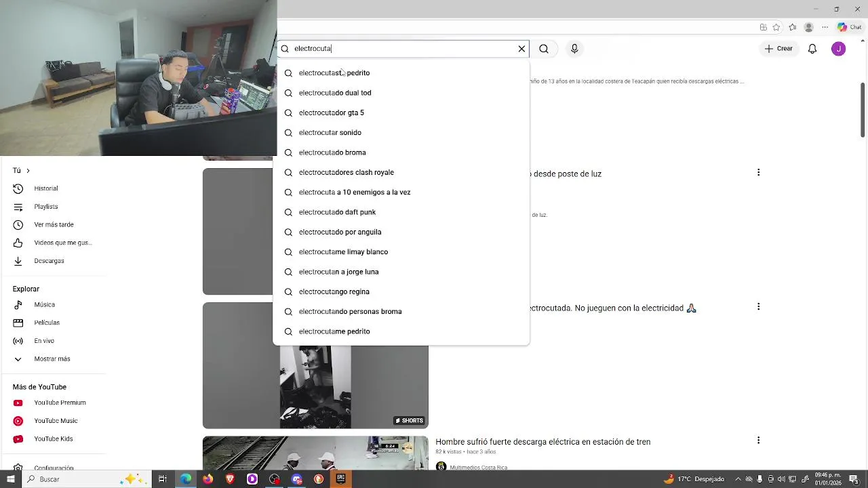Open YouTube Kids link
Image resolution: width=868 pixels, height=488 pixels.
point(54,439)
